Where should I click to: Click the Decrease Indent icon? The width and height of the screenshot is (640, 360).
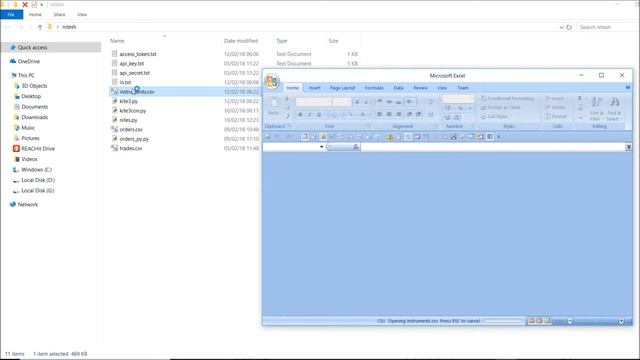pyautogui.click(x=409, y=114)
